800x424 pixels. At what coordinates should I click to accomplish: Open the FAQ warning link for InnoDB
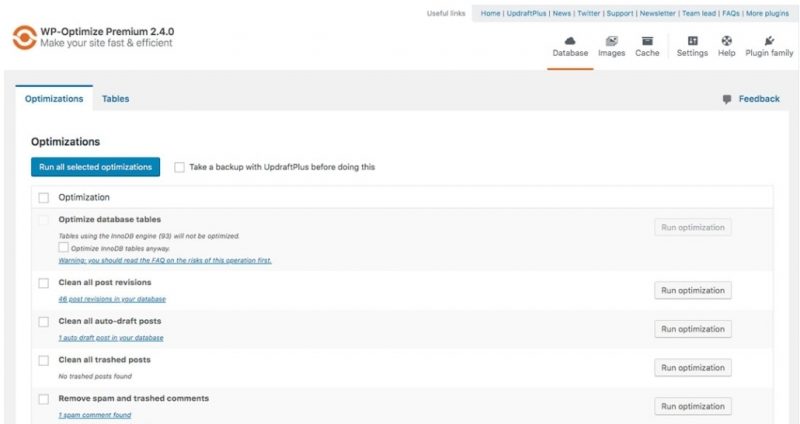coord(164,260)
